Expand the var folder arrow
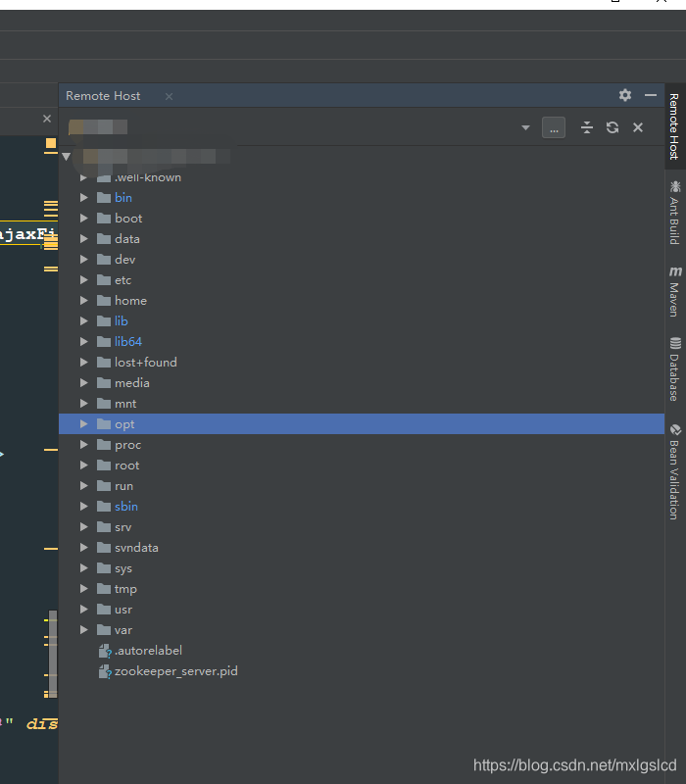The image size is (686, 784). click(84, 629)
